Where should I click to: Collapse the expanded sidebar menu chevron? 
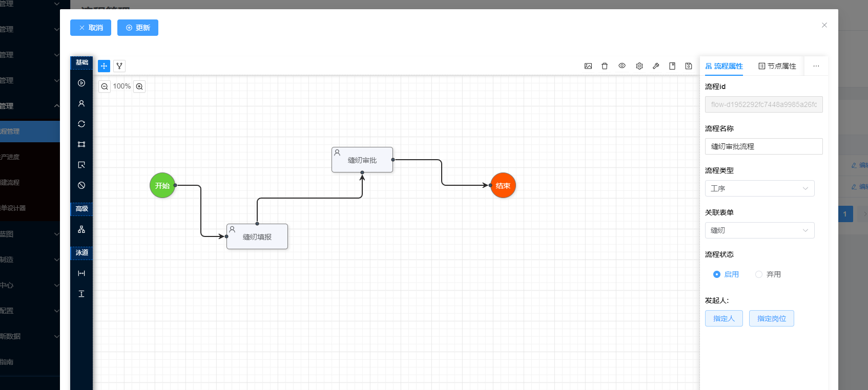click(x=57, y=106)
